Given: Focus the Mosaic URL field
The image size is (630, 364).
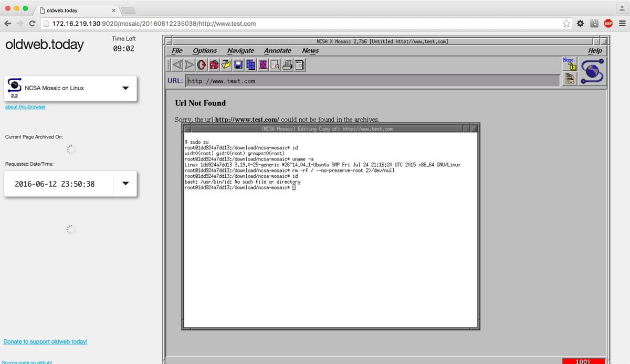Looking at the screenshot, I should [x=373, y=81].
